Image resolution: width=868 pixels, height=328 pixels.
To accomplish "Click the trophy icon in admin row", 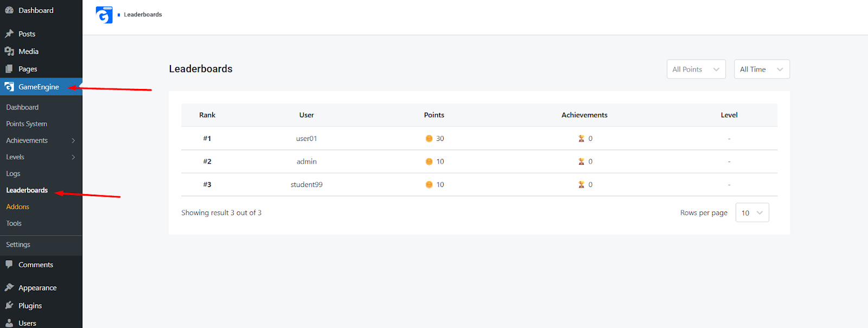I will pyautogui.click(x=582, y=162).
